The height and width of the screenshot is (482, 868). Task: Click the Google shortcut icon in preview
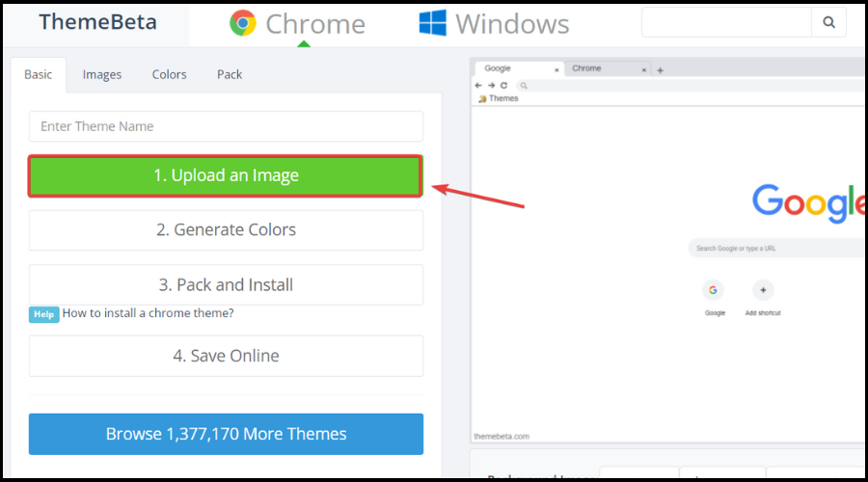(x=713, y=290)
